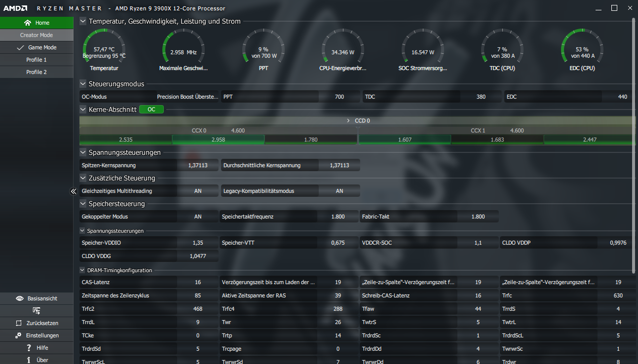
Task: Click the CPU-Energieverbrauch gauge at 34.346 W
Action: click(x=343, y=50)
